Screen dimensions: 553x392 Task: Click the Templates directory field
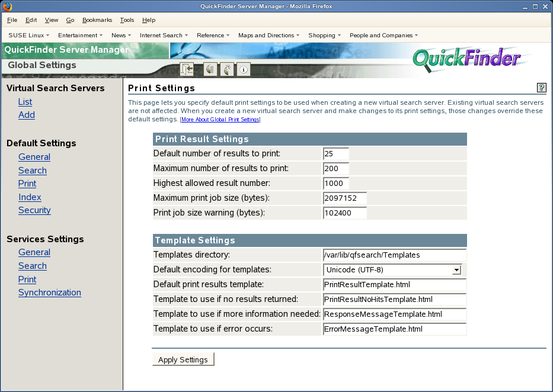tap(395, 255)
